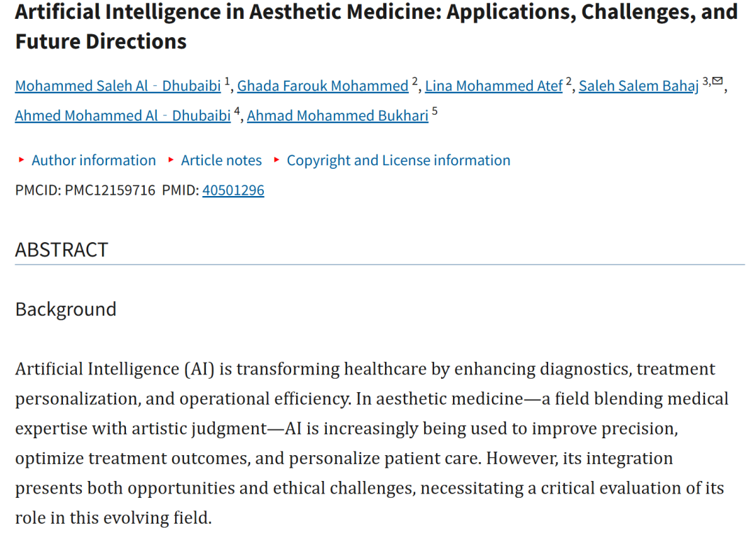Image resolution: width=756 pixels, height=544 pixels.
Task: Open Saleh Salem Bahaj author link
Action: click(x=638, y=86)
